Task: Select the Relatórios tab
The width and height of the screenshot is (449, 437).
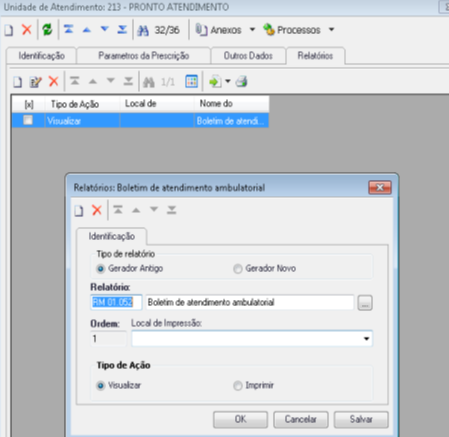Action: (x=315, y=55)
